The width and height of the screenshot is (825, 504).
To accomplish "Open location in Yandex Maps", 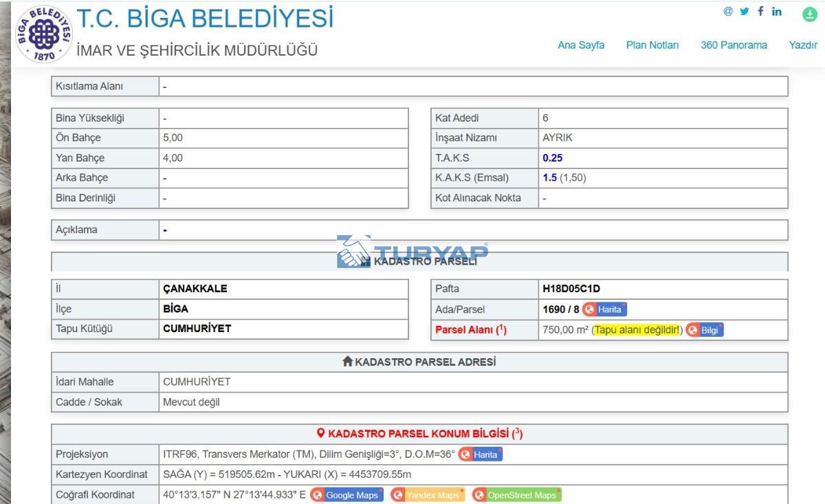I will click(427, 495).
